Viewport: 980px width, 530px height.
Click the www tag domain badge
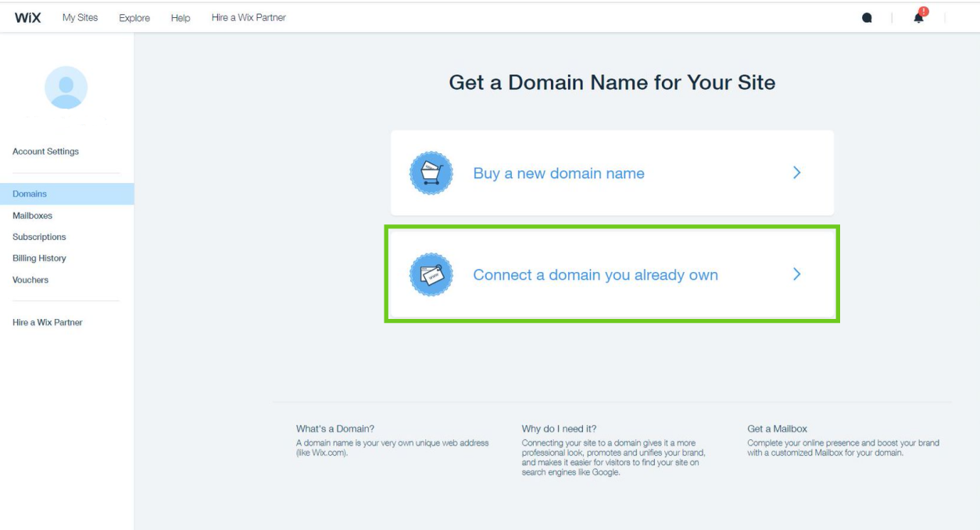(x=431, y=274)
